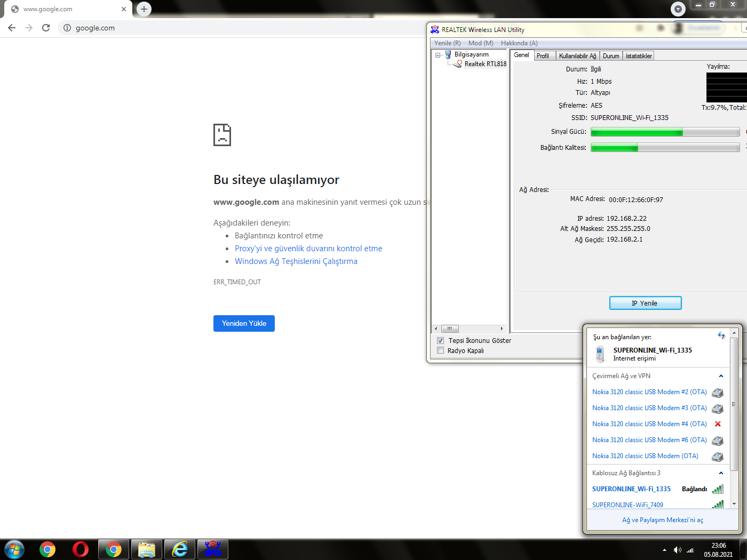Click the Yeniden Yükle button

[244, 323]
